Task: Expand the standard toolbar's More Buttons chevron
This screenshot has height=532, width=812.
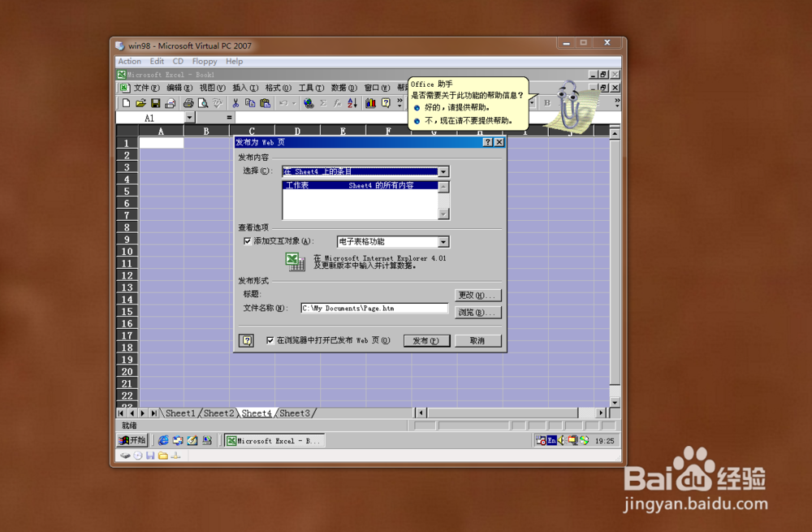Action: pyautogui.click(x=400, y=103)
